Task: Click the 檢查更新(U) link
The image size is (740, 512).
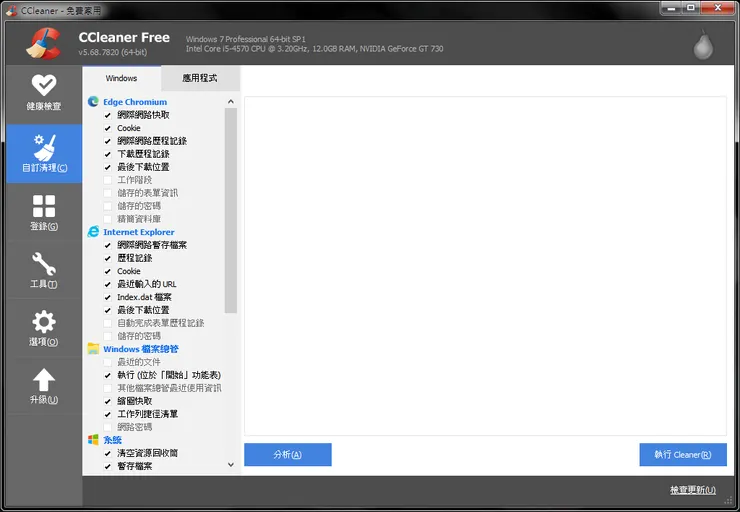Action: tap(693, 490)
